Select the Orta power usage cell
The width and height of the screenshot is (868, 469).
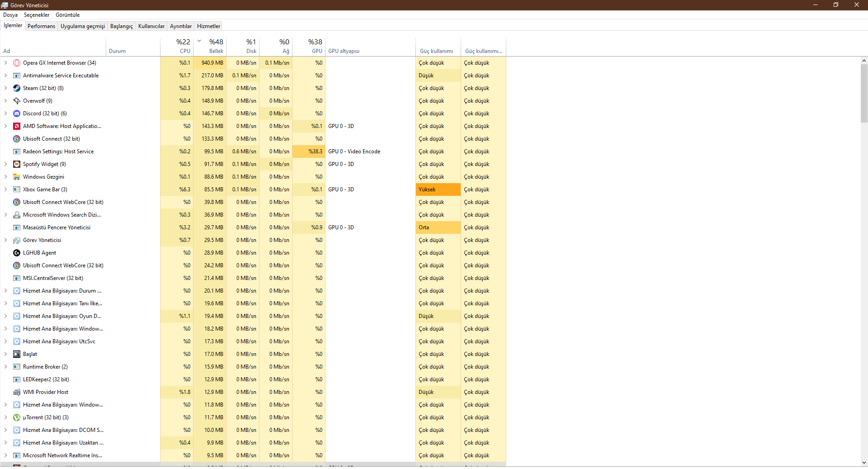tap(438, 227)
